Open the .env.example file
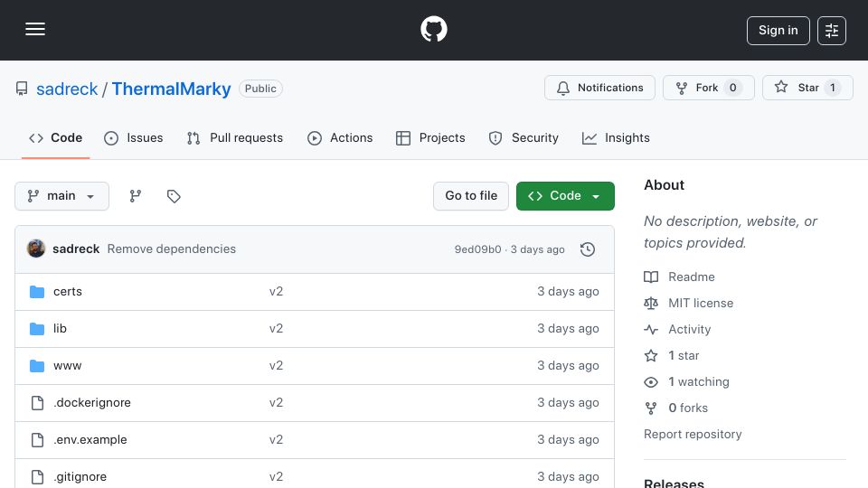This screenshot has height=488, width=868. (90, 440)
